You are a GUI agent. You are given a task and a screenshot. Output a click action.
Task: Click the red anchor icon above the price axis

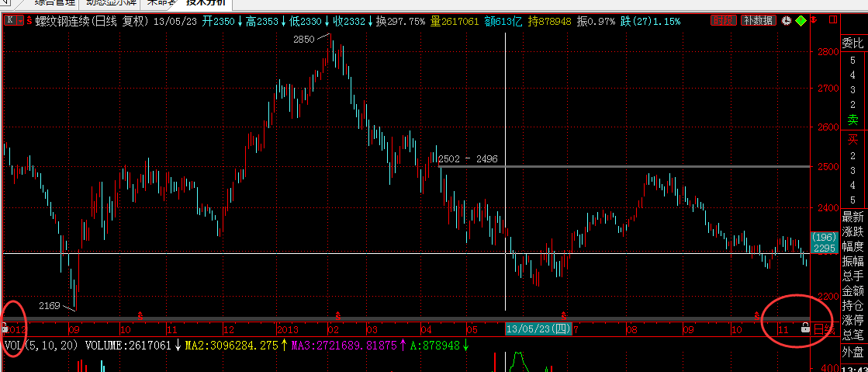[x=813, y=20]
